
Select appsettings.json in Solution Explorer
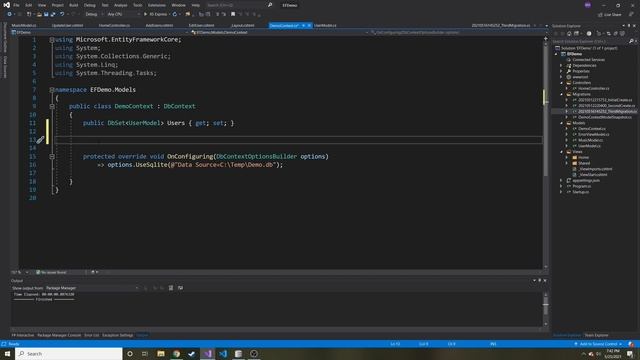click(586, 180)
